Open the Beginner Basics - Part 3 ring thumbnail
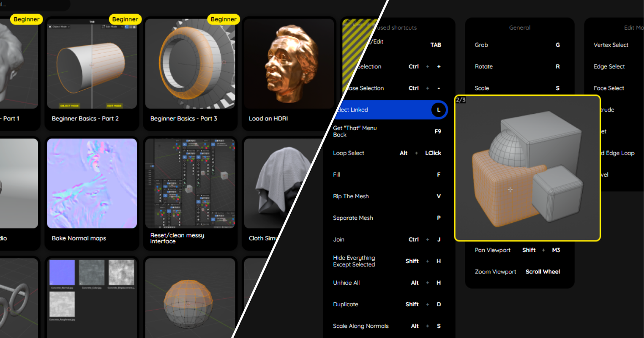Viewport: 644px width, 338px height. [x=190, y=64]
